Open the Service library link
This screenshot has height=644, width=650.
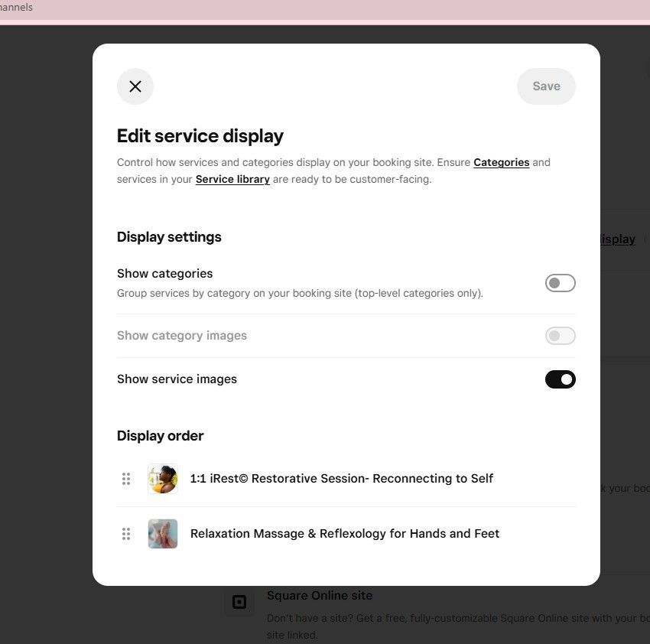click(232, 180)
